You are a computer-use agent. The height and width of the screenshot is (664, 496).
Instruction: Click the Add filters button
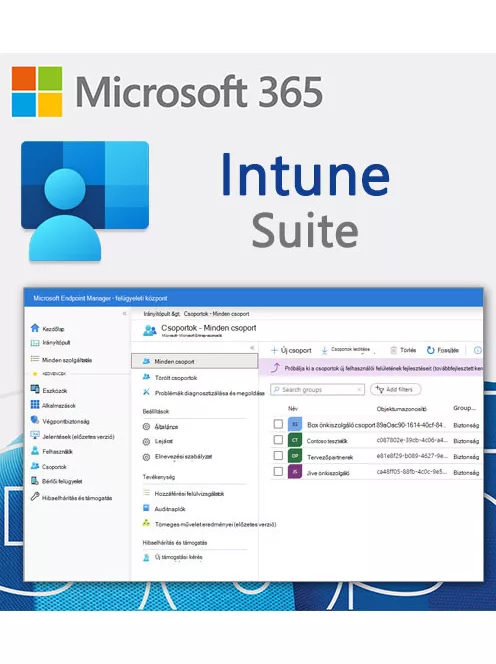tap(396, 389)
